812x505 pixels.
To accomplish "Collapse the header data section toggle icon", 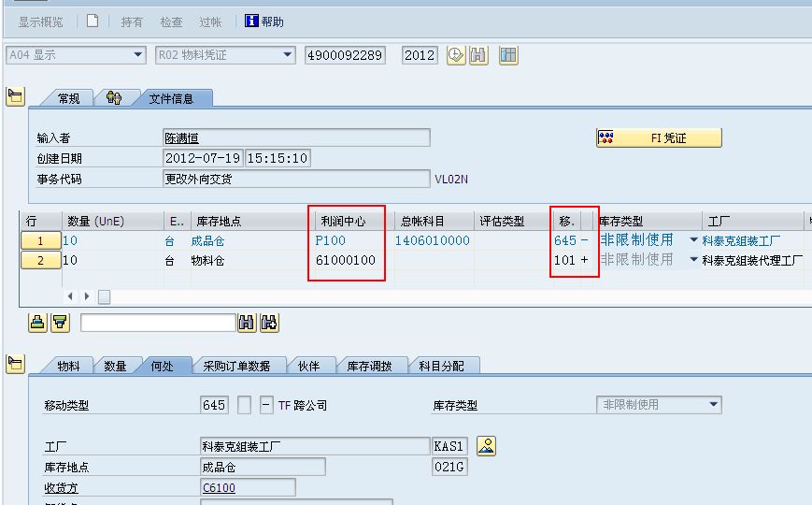I will 15,96.
